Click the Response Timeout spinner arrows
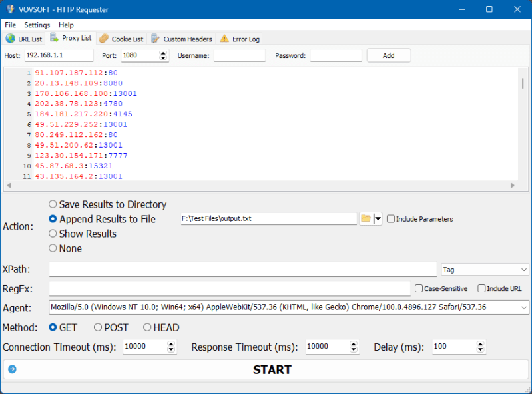532x394 pixels. [x=354, y=347]
